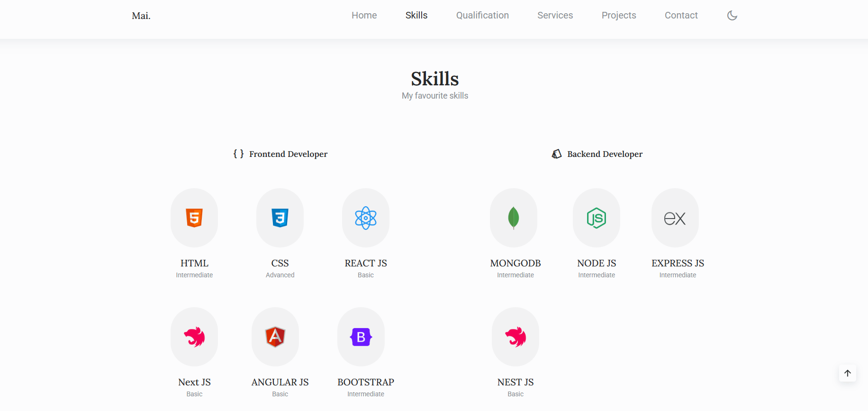Go to the Qualification menu item
Viewport: 868px width, 411px height.
coord(482,16)
